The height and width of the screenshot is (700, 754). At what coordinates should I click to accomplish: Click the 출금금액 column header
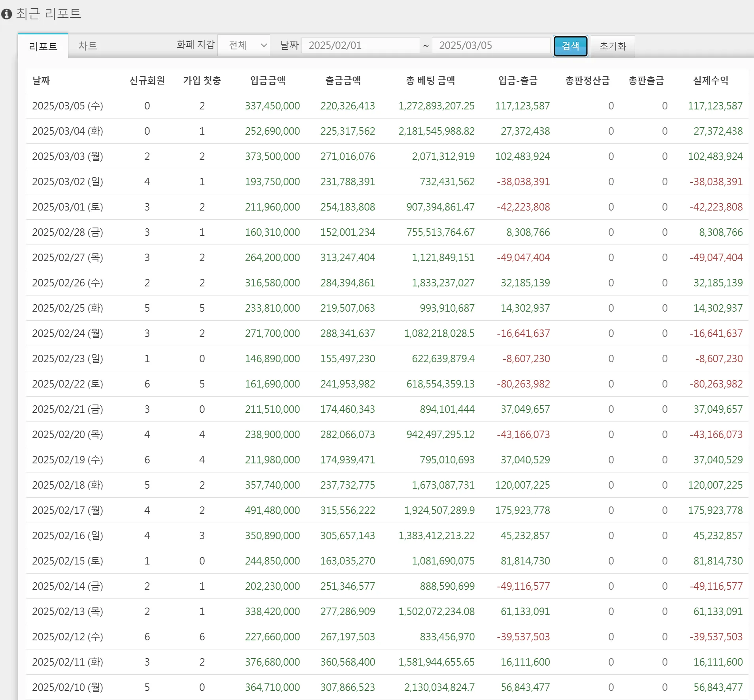[343, 81]
